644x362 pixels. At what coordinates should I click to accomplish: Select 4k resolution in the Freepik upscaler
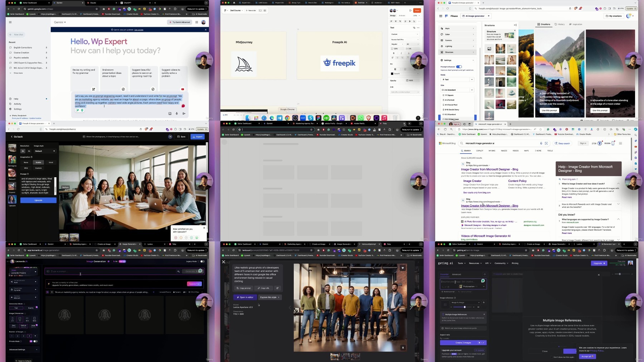29,151
